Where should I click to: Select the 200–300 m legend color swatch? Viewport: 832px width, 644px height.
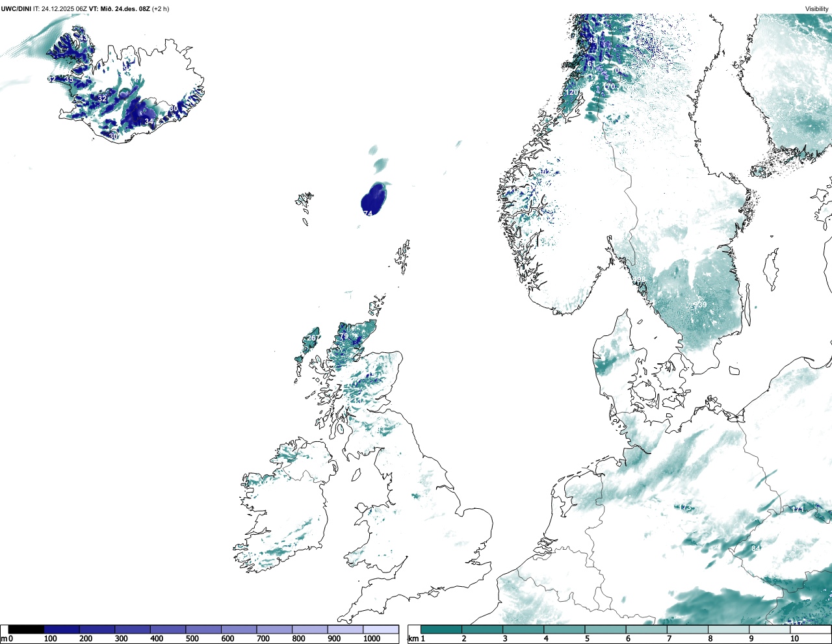pos(97,629)
